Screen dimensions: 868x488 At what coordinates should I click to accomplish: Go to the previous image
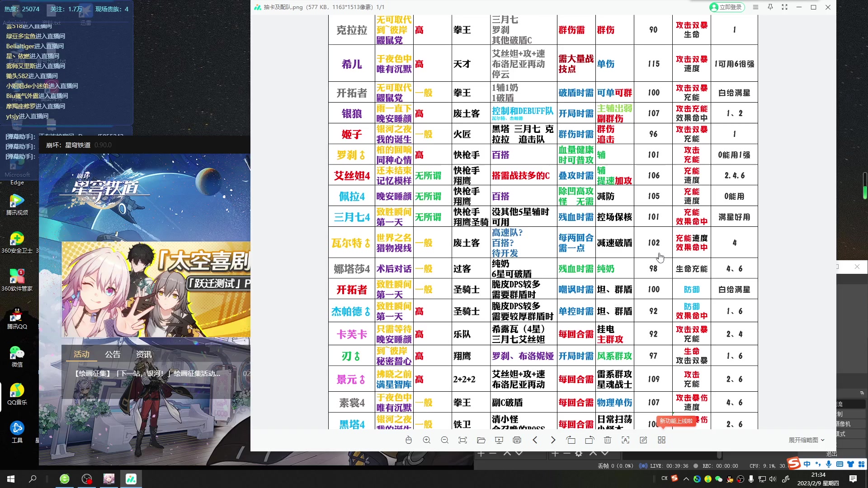tap(535, 440)
